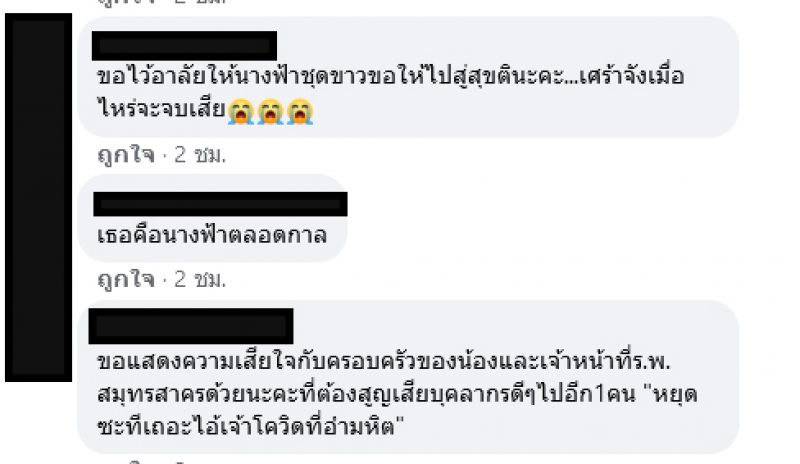Click the last crying emoji in the row
Image resolution: width=800 pixels, height=464 pixels.
tap(300, 111)
